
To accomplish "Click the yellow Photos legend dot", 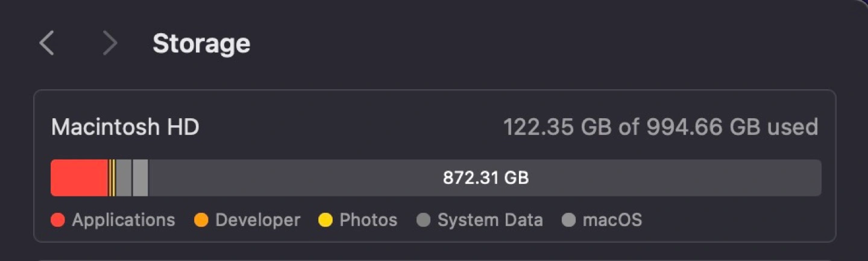I will [325, 221].
